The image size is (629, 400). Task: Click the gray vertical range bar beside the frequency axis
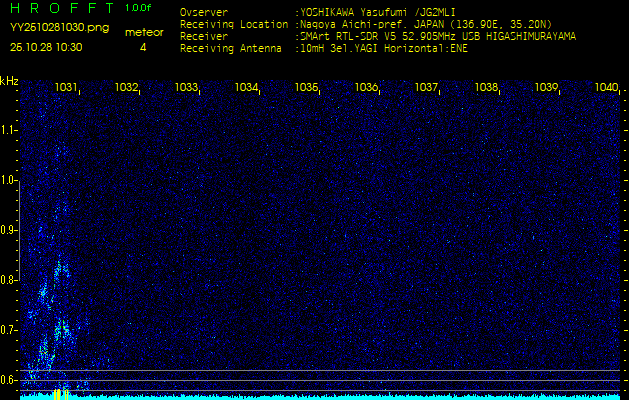coord(20,231)
